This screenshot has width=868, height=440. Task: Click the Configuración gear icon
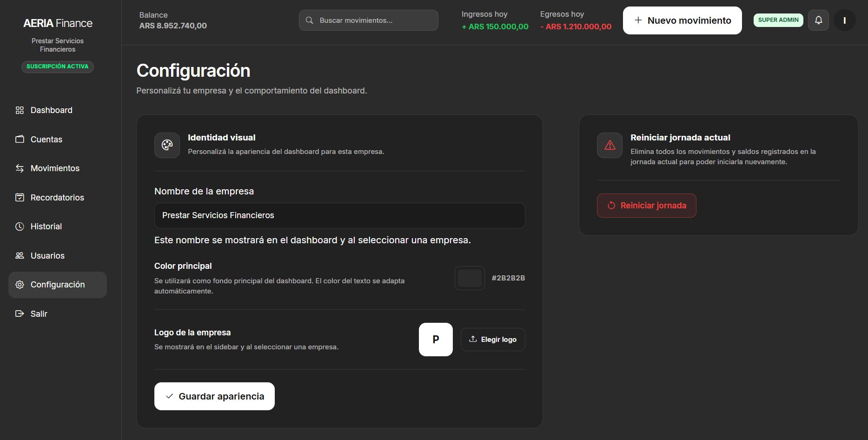tap(20, 285)
